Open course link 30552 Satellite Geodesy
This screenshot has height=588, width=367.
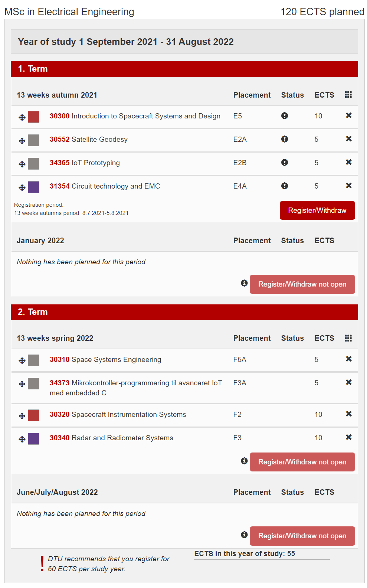pos(89,140)
